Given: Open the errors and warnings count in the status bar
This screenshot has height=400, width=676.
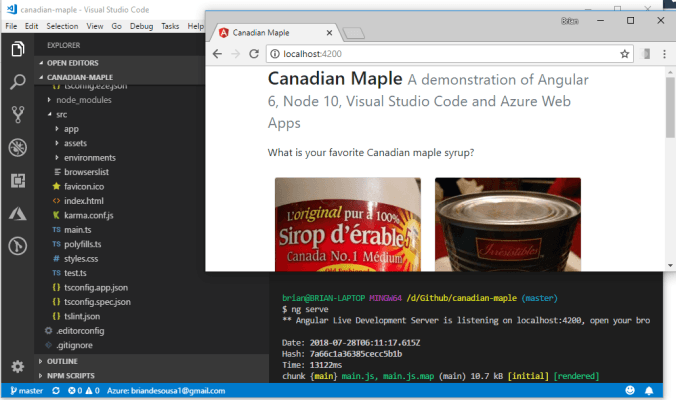Looking at the screenshot, I should coord(84,391).
